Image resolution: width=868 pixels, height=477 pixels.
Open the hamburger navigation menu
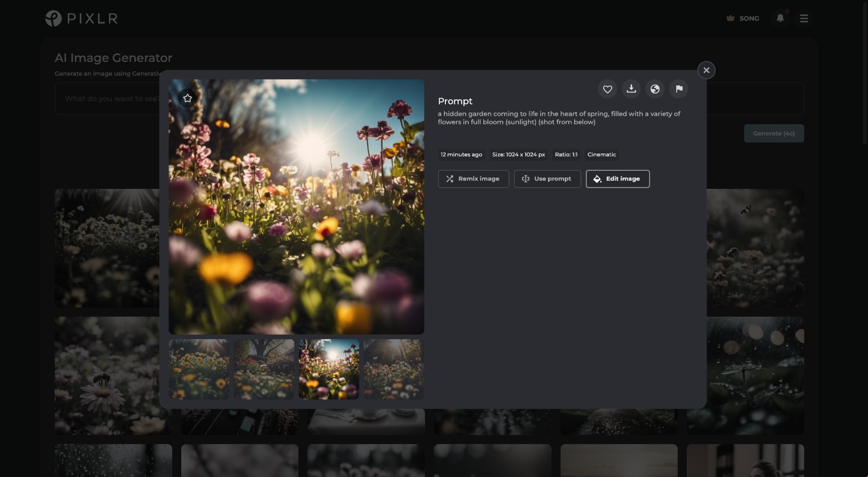coord(804,19)
